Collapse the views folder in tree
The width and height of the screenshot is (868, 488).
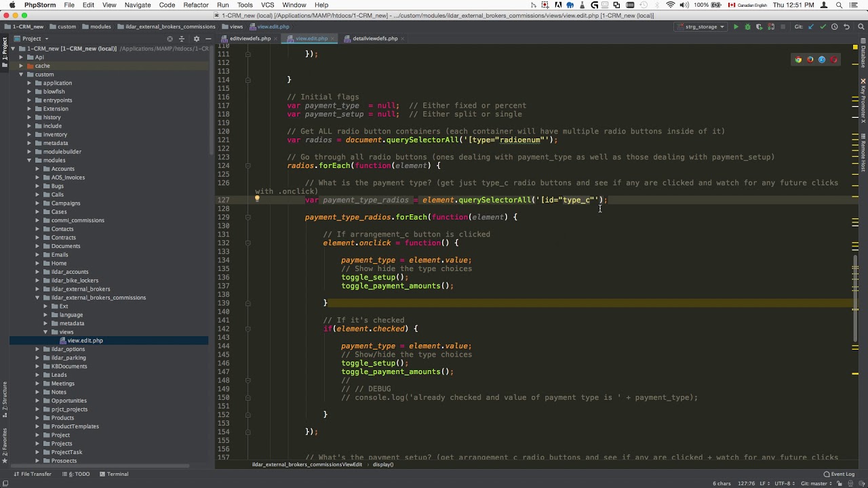click(x=45, y=332)
